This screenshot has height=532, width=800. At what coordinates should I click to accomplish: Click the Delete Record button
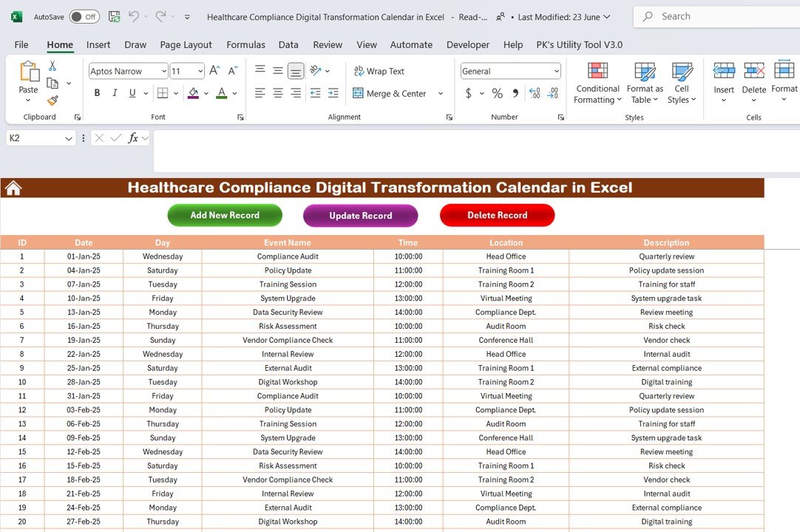498,215
